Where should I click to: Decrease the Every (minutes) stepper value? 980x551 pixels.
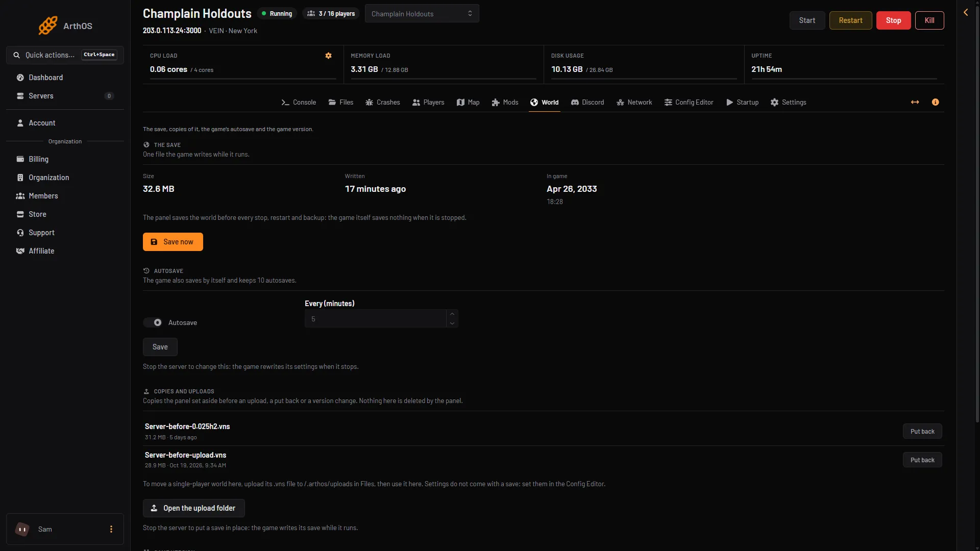452,323
